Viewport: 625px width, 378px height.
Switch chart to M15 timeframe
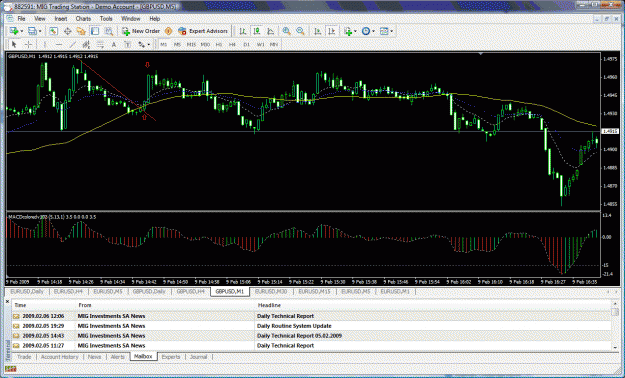191,45
